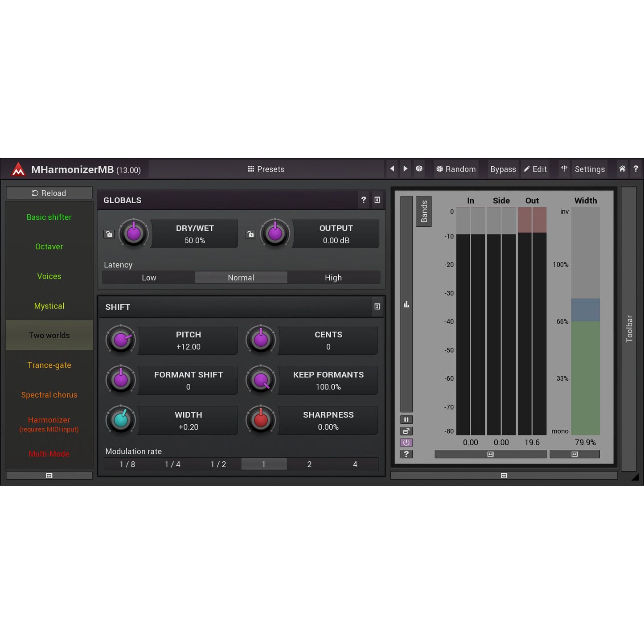Collapse the Shift panel with its header arrow icon
644x644 pixels.
point(377,307)
